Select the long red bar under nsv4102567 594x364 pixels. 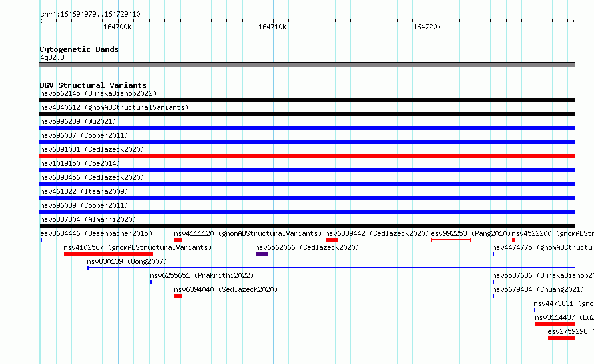click(x=108, y=254)
